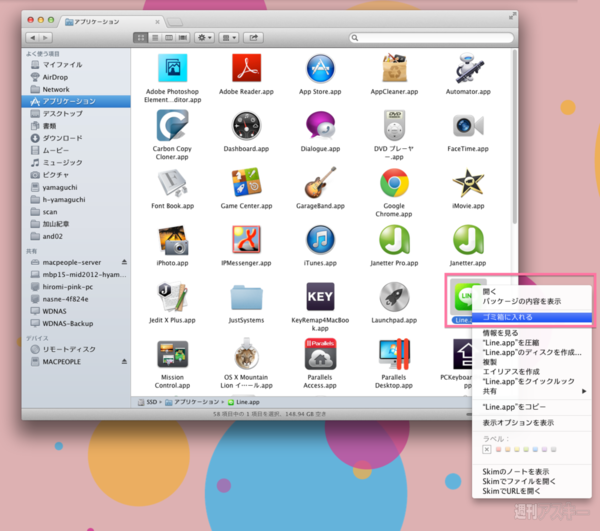
Task: Open デスクトップ in the sidebar
Action: pos(76,114)
